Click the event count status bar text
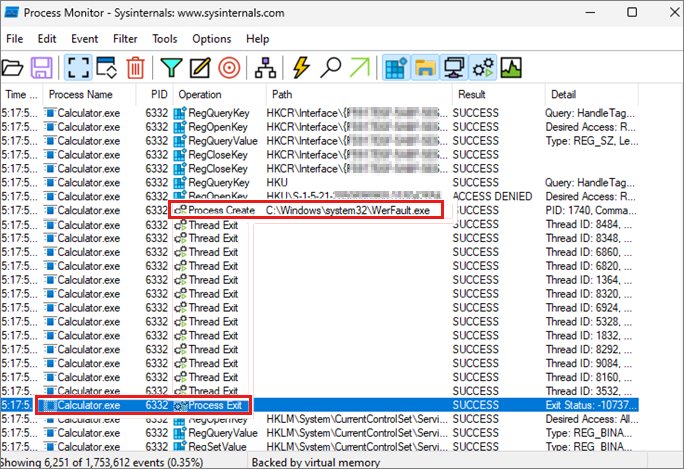The height and width of the screenshot is (469, 684). pos(102,462)
